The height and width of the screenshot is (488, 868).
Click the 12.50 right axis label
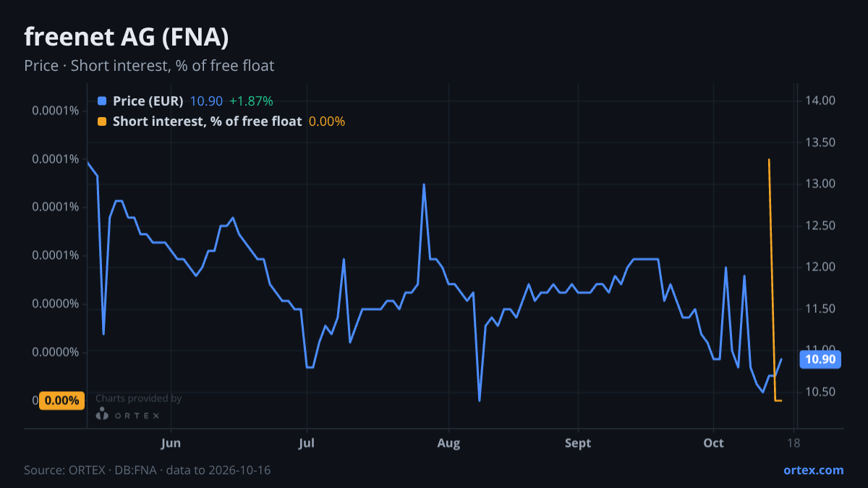(x=821, y=226)
